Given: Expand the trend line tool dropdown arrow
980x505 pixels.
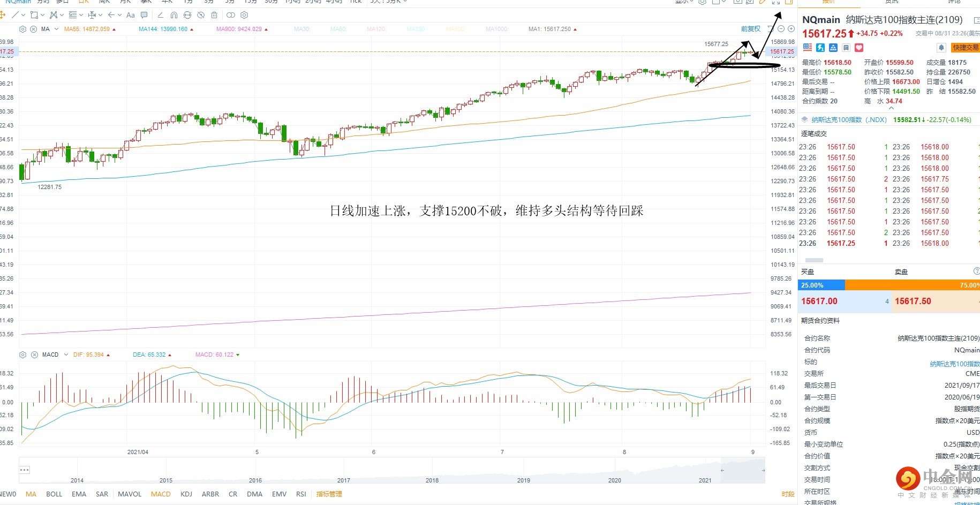Looking at the screenshot, I should coord(23,15).
